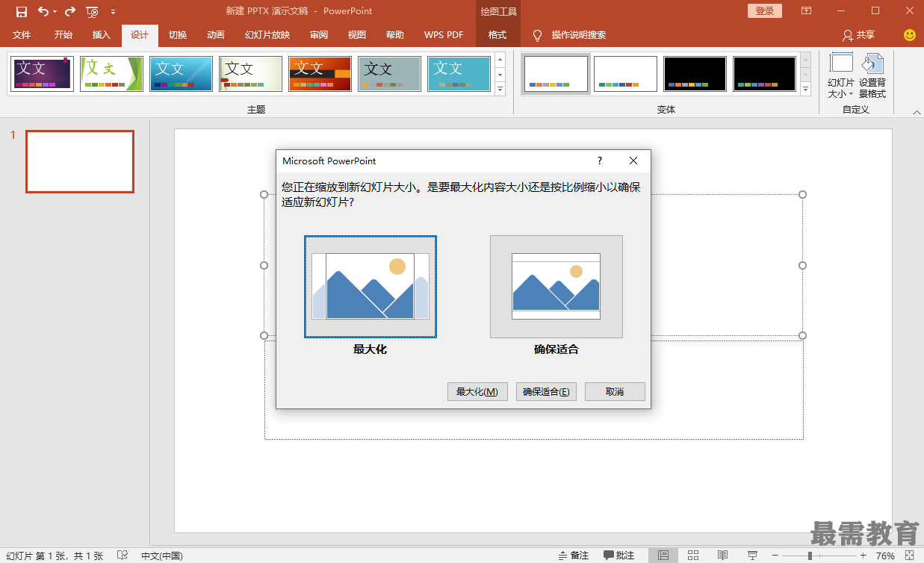
Task: Click the 登录 sign-in button
Action: (x=765, y=11)
